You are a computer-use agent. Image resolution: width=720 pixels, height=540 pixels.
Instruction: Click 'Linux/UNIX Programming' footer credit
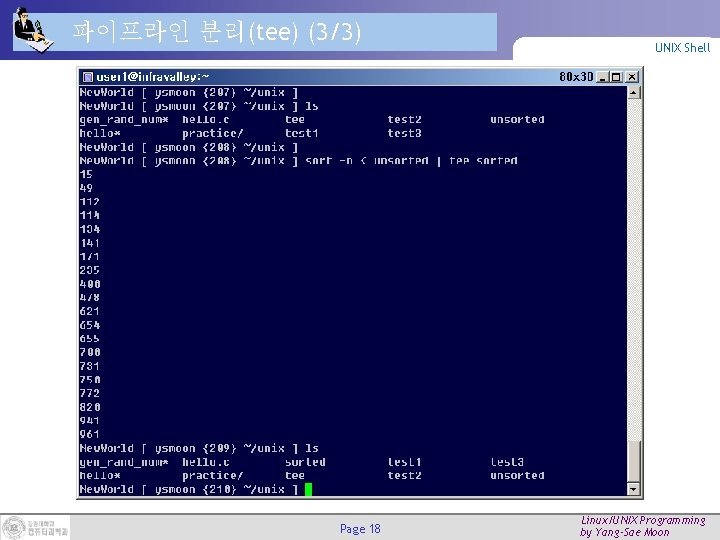pos(643,520)
